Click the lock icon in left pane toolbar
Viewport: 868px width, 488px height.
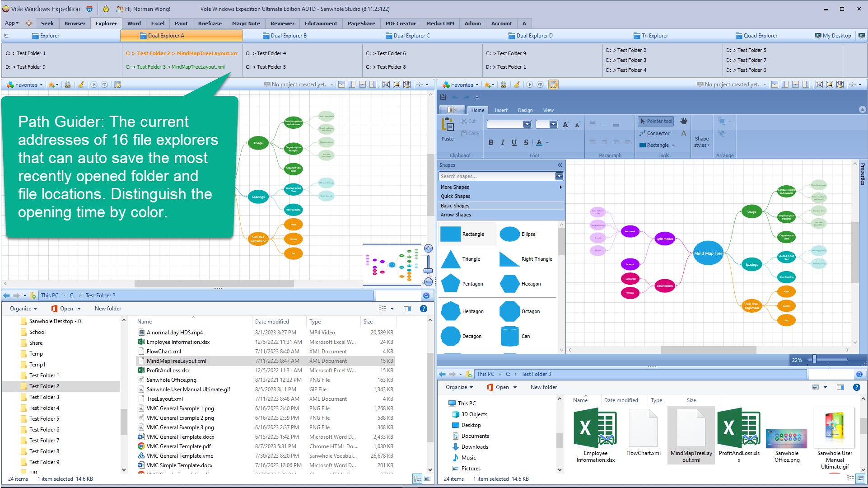[68, 84]
